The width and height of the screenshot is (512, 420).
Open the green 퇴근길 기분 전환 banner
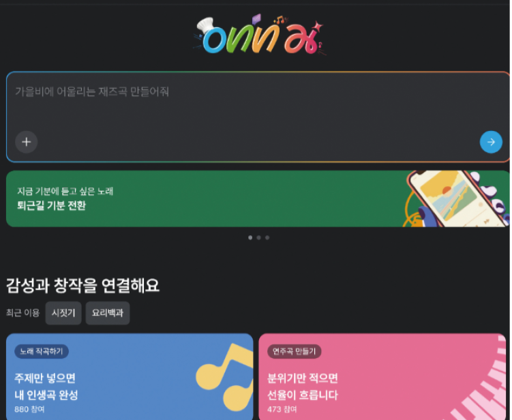(258, 198)
